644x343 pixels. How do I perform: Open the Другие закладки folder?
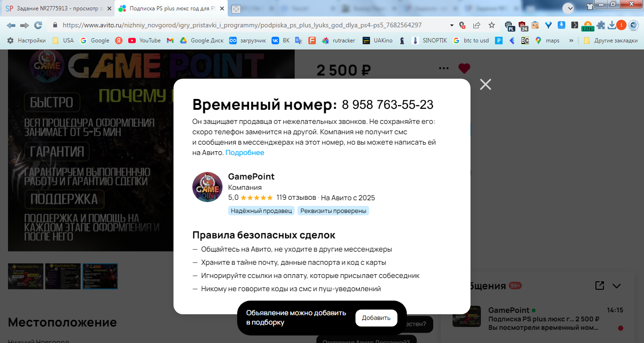(611, 41)
